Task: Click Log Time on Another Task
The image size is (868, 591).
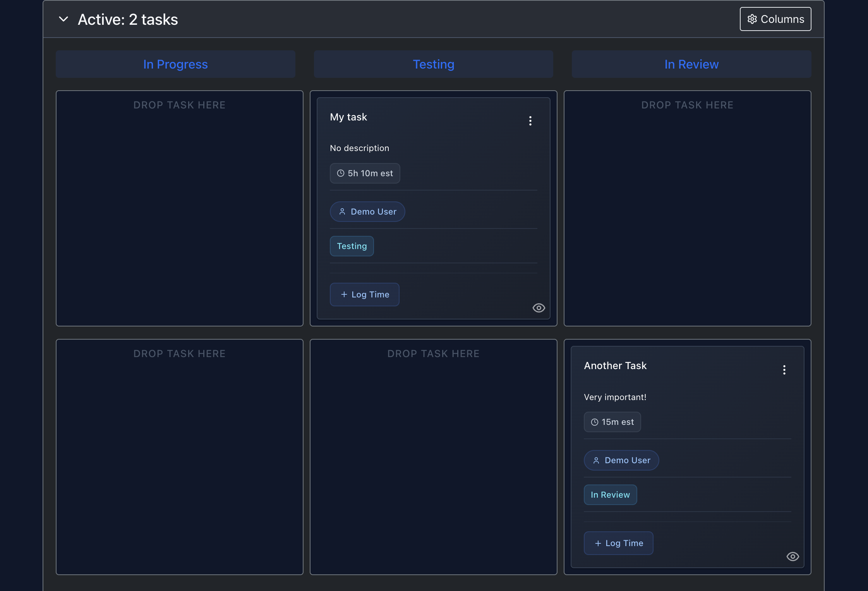Action: tap(618, 543)
